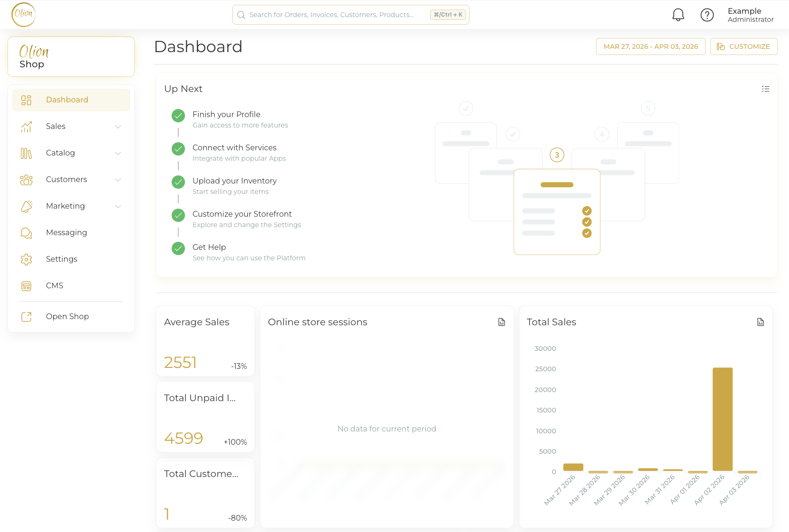Click the CMS icon in the sidebar

tap(26, 285)
